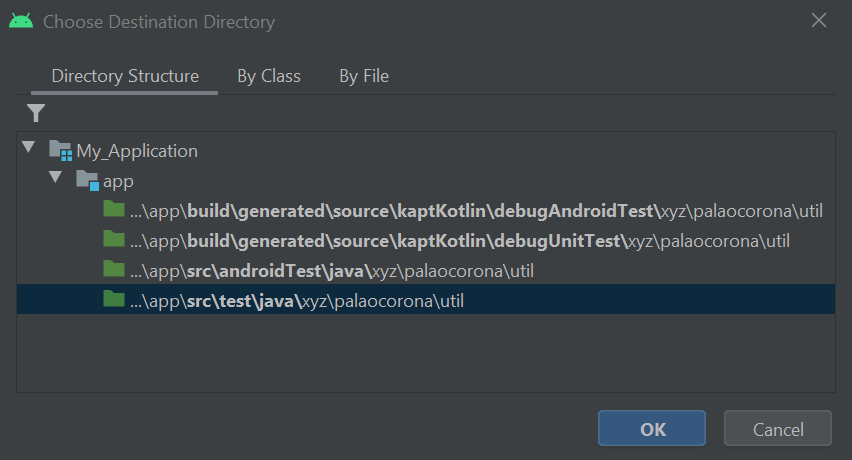Click the debugAndroidTest row's green folder icon
Image resolution: width=852 pixels, height=460 pixels.
point(113,211)
